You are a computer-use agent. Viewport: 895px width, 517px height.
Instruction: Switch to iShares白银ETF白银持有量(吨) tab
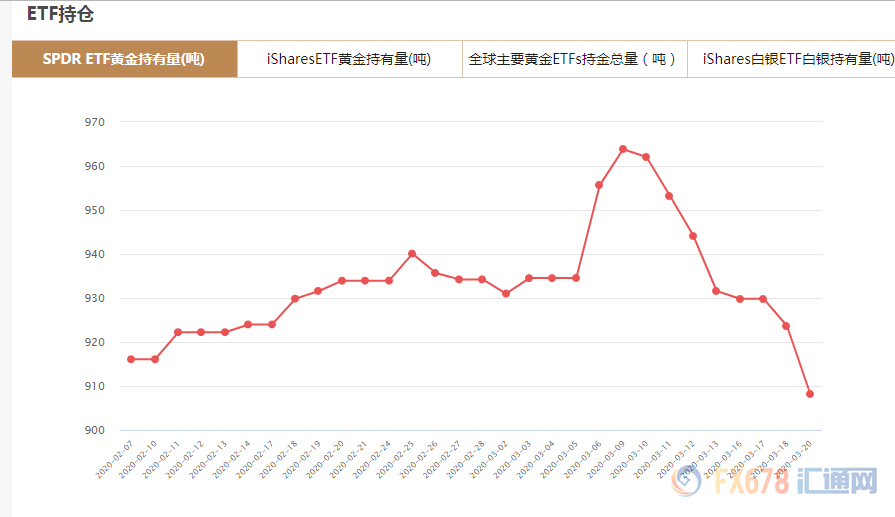coord(792,59)
